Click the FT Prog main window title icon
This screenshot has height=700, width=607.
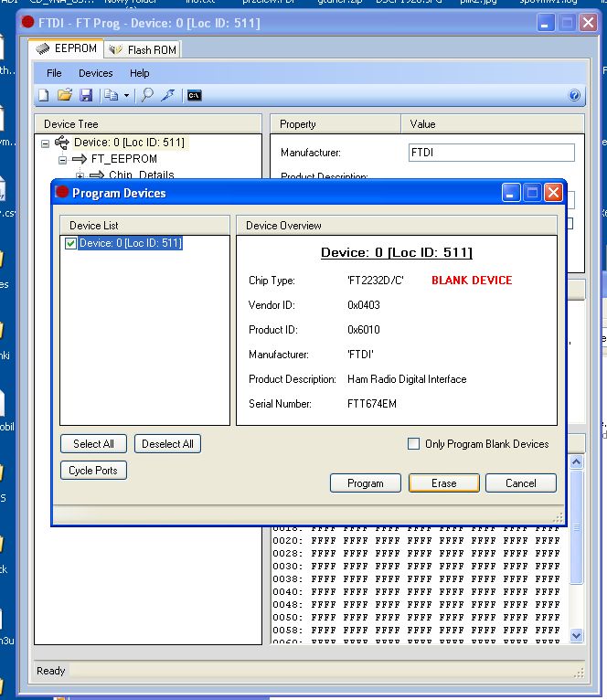pos(27,22)
